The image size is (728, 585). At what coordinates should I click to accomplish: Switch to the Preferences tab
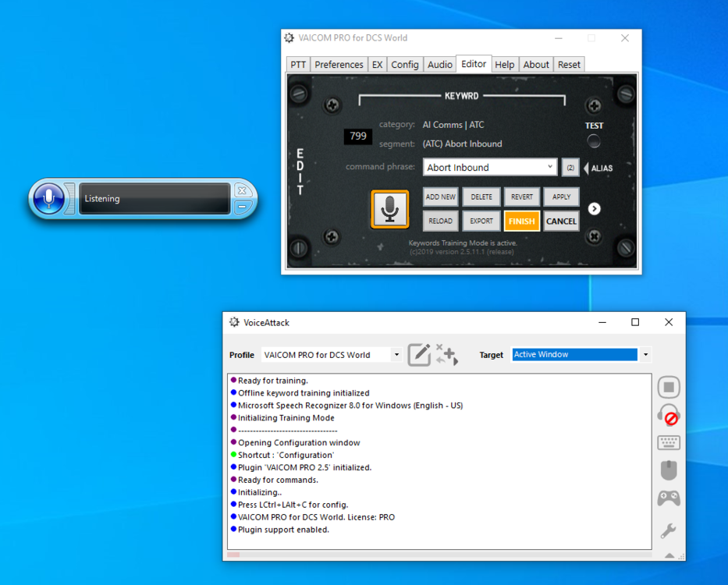pyautogui.click(x=339, y=65)
